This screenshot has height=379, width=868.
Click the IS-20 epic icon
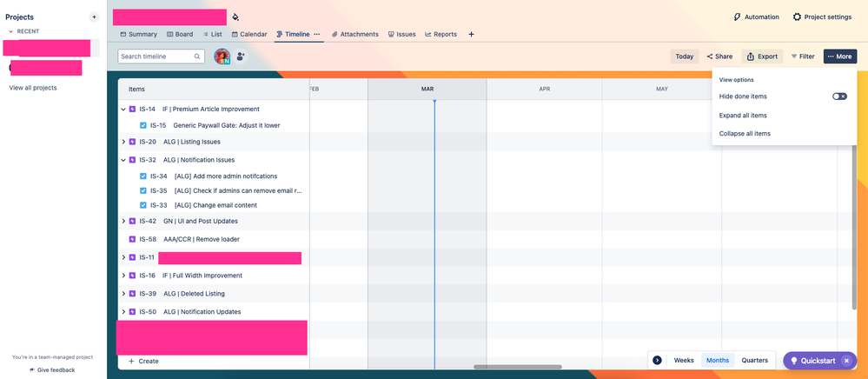pos(132,142)
